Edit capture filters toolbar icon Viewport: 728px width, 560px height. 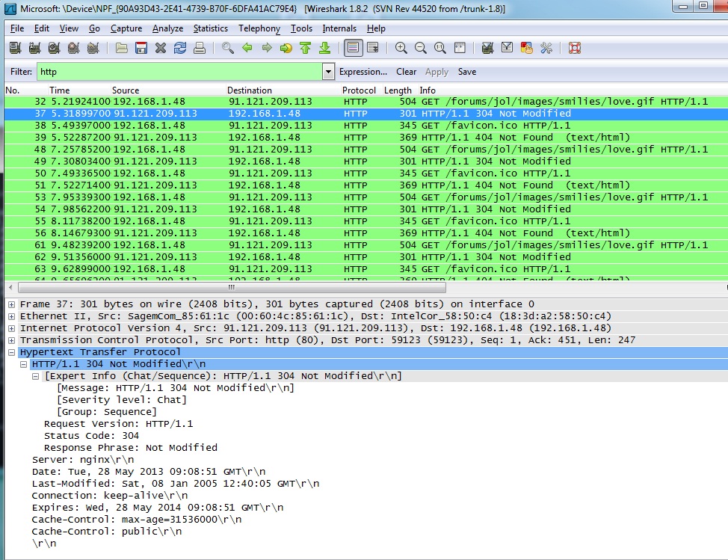[x=487, y=48]
